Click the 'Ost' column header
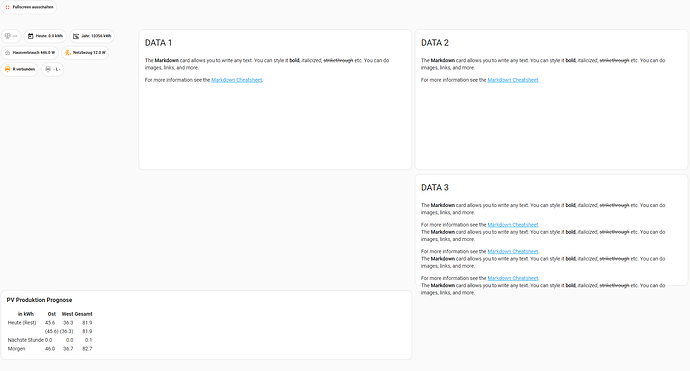 [x=51, y=314]
